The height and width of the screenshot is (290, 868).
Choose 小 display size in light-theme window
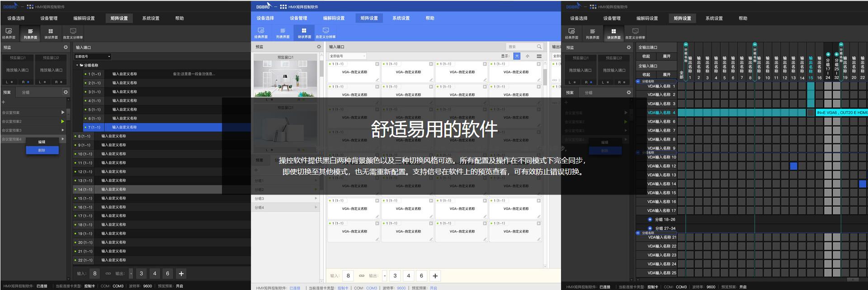(x=527, y=56)
